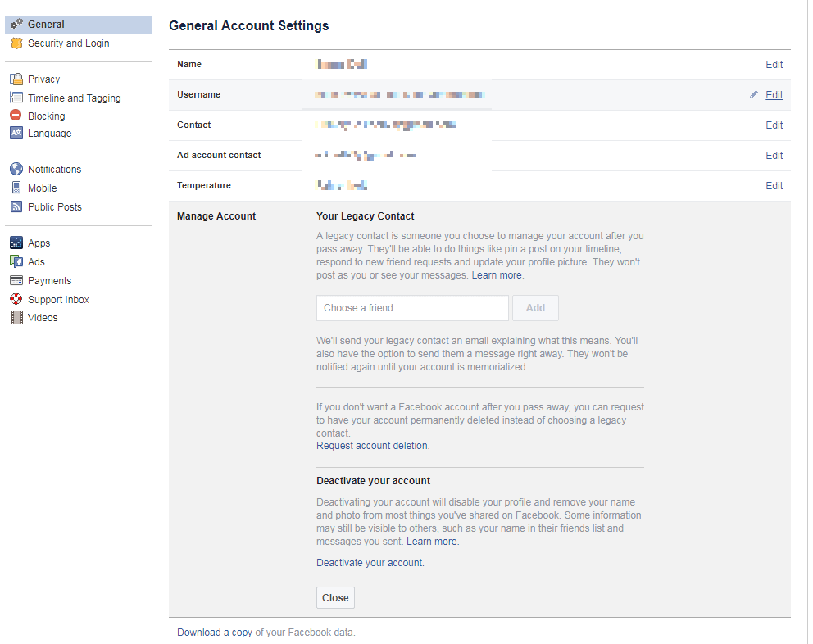
Task: Click the Mobile phone icon
Action: (x=16, y=187)
